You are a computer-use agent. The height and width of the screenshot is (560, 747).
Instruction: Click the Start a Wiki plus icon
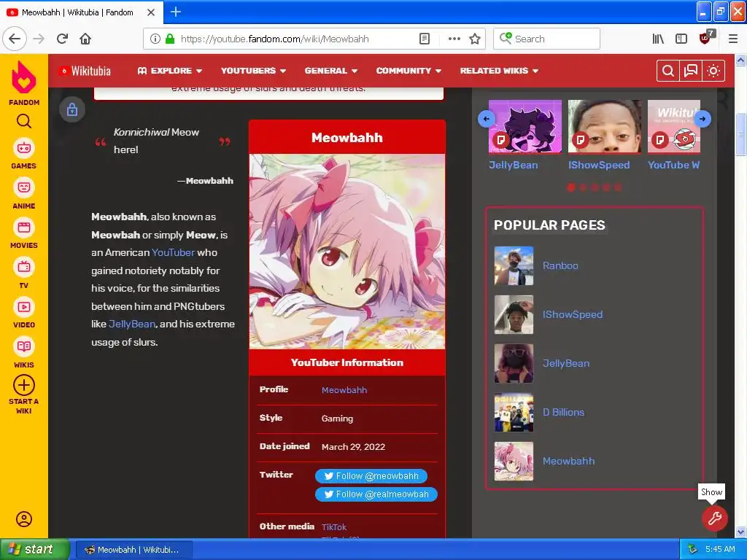(24, 385)
